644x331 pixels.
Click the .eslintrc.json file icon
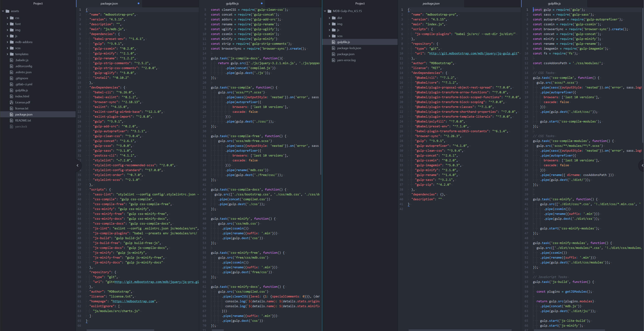tap(12, 72)
